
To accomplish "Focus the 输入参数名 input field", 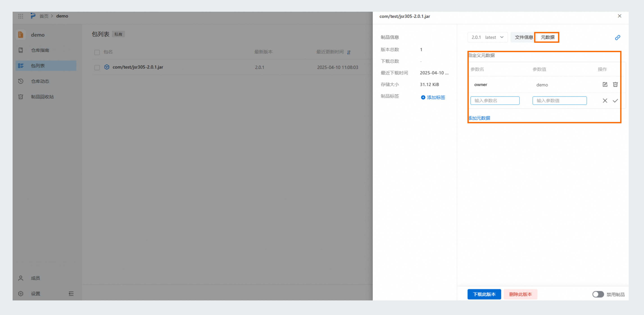I will (495, 101).
